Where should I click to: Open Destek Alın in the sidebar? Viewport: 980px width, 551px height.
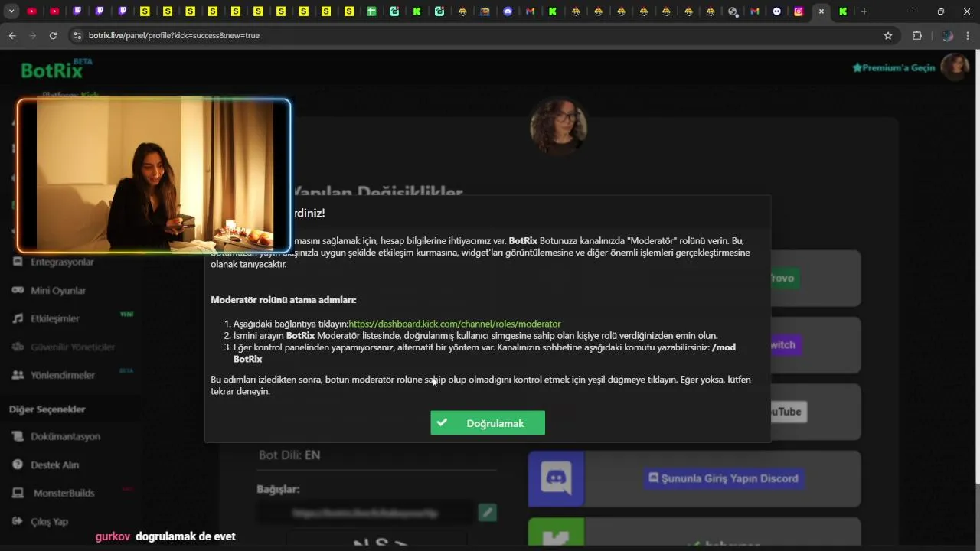pyautogui.click(x=55, y=465)
